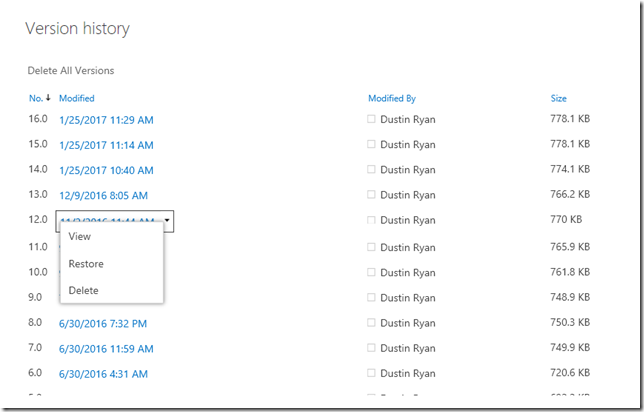
Task: Sort by the No. column header
Action: (35, 98)
